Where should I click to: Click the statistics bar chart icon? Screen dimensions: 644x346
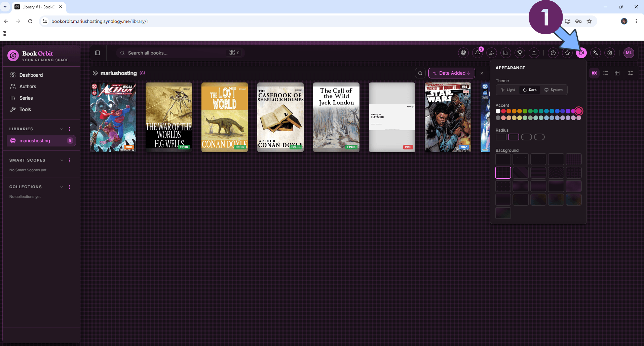(505, 53)
